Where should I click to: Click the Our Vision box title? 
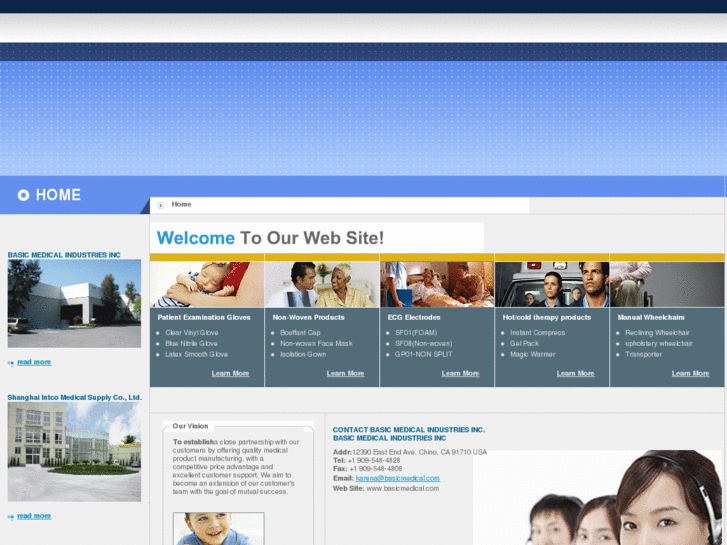click(190, 426)
